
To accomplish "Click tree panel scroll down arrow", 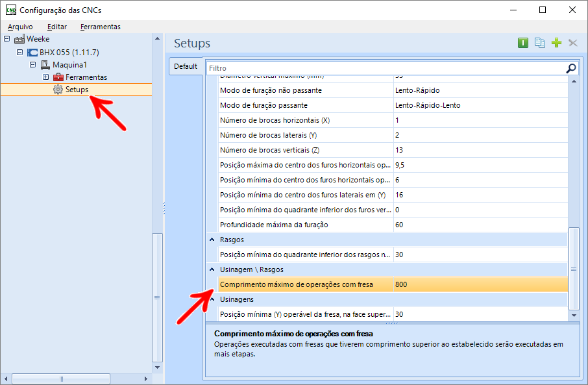I will tap(157, 367).
